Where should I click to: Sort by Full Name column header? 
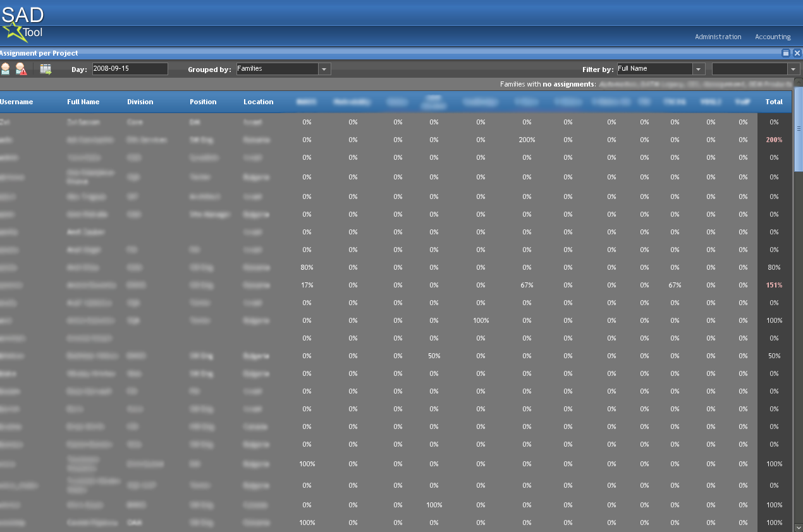click(83, 102)
